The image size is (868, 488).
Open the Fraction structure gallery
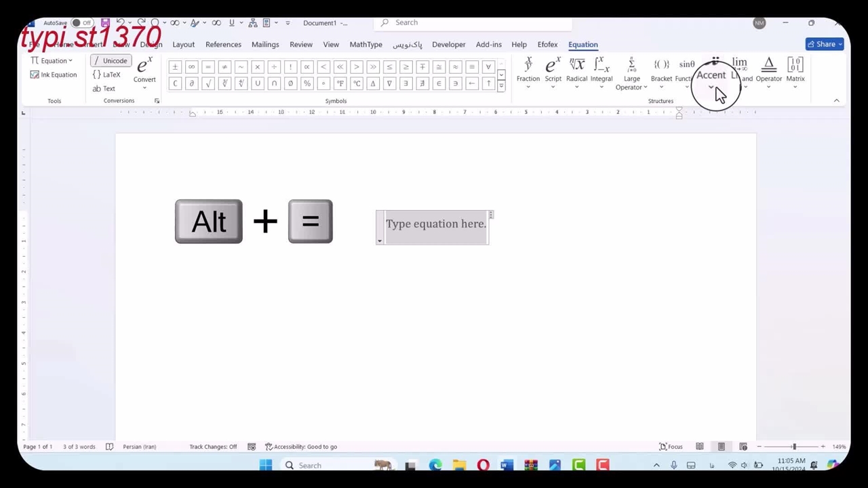point(528,71)
